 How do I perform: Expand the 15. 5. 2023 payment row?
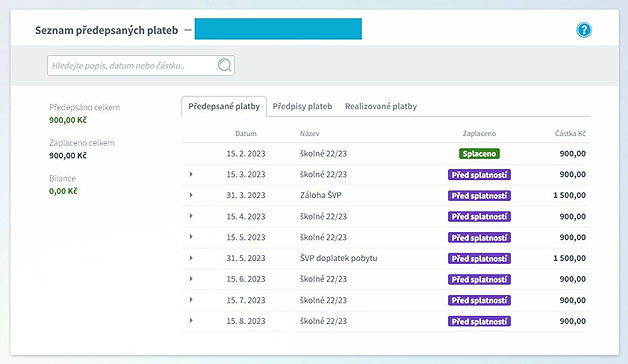click(x=191, y=237)
